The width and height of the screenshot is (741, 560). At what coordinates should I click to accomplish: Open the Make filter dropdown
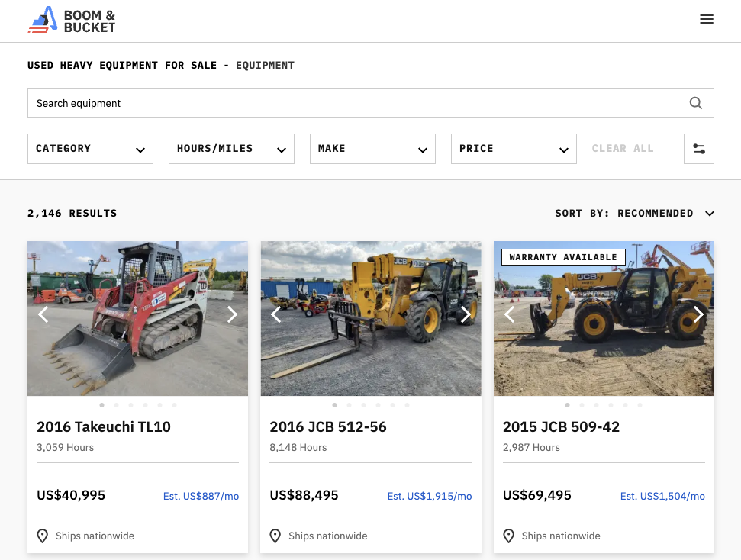[x=372, y=149]
